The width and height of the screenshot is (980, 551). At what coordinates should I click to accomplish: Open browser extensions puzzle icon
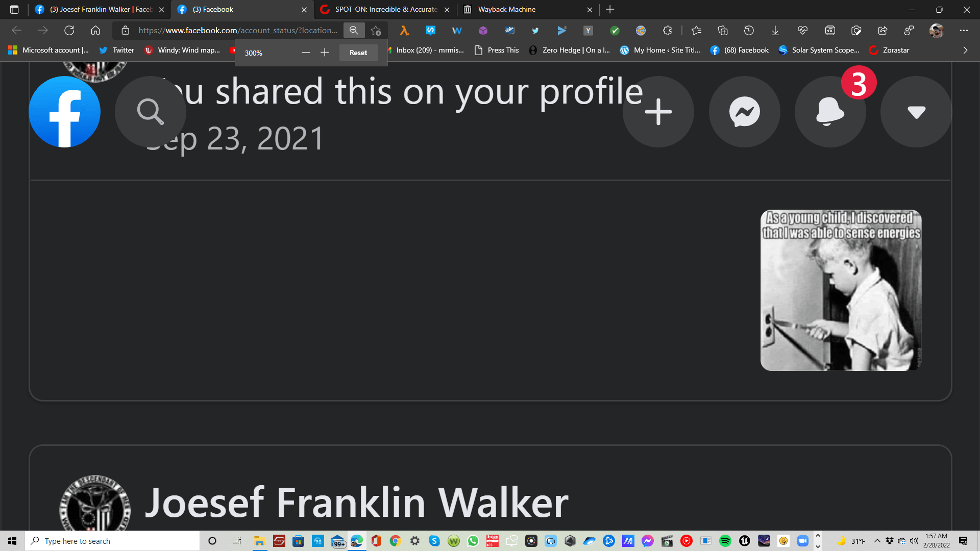click(667, 31)
